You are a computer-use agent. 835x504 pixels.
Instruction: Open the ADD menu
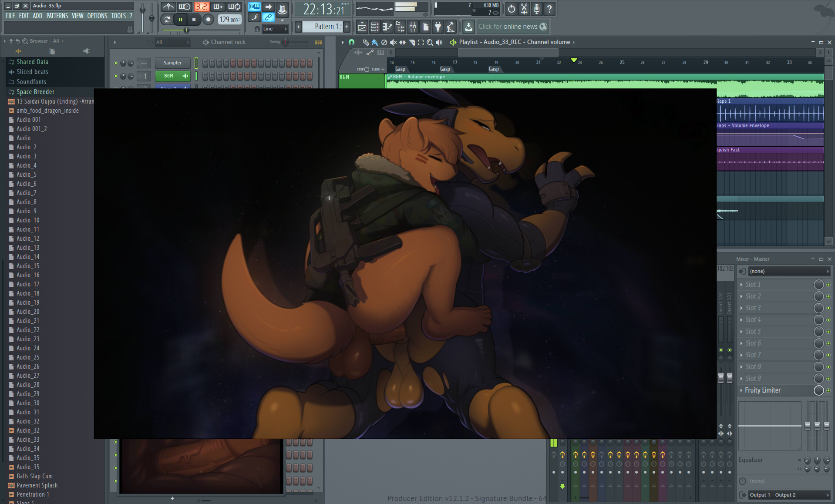click(37, 16)
